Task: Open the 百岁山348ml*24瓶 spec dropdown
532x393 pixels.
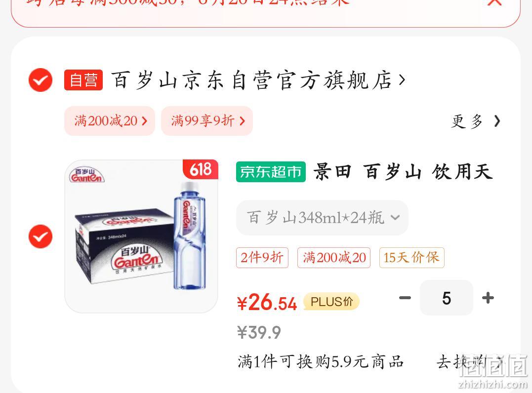Action: click(322, 218)
